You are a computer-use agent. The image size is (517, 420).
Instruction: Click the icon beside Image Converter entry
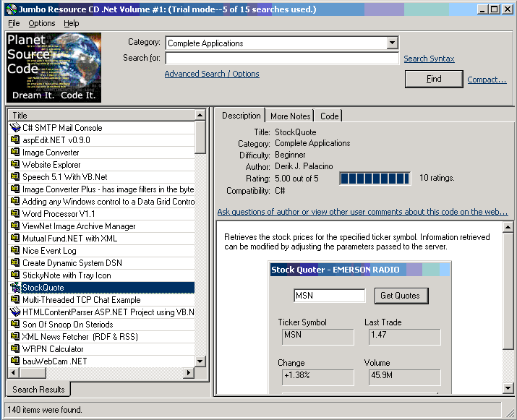pos(15,152)
